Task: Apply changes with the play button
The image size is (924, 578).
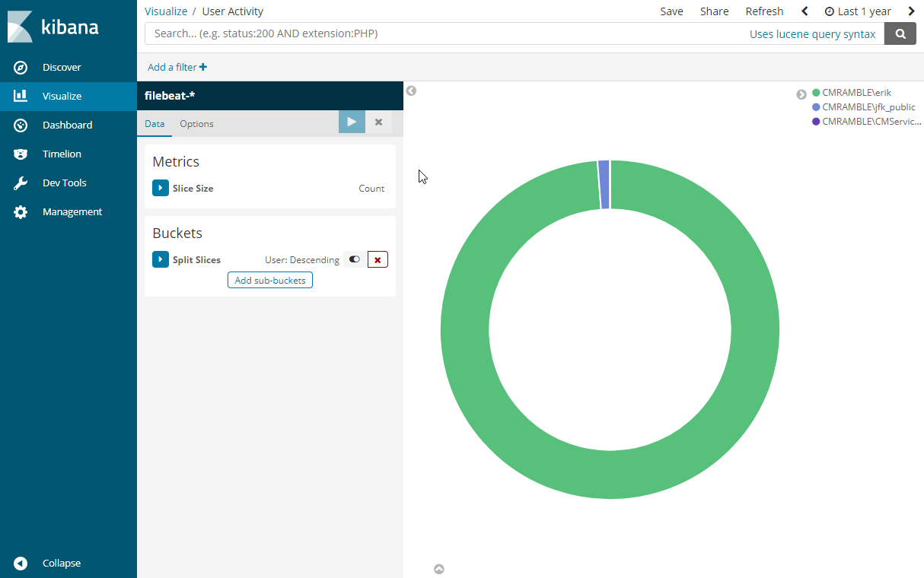Action: [352, 122]
